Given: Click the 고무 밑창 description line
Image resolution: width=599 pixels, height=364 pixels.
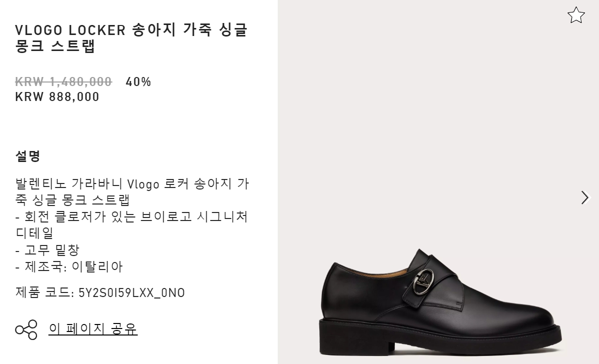Looking at the screenshot, I should click(48, 250).
